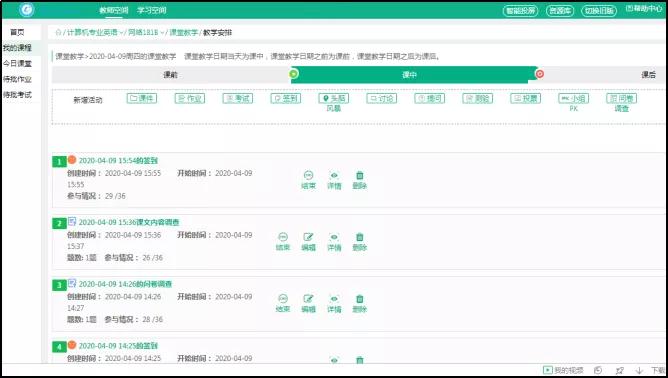Screen dimensions: 668x378
Task: Open the 资源库 button
Action: pyautogui.click(x=560, y=11)
